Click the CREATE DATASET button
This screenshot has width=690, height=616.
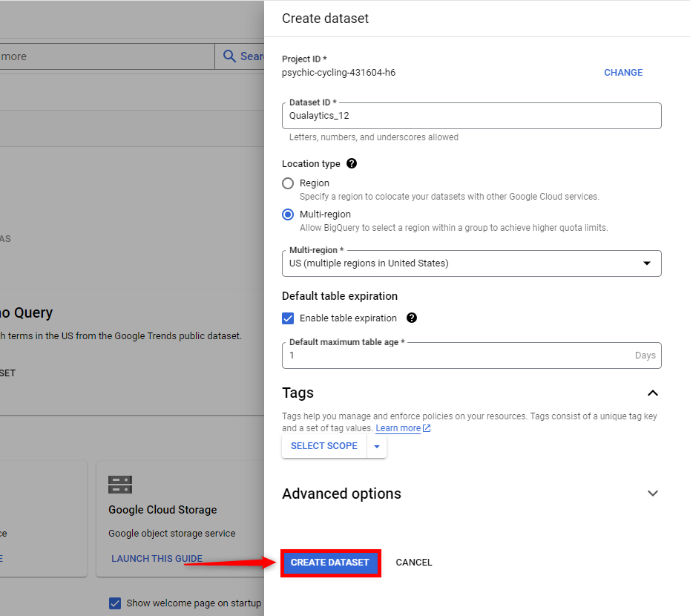(330, 563)
